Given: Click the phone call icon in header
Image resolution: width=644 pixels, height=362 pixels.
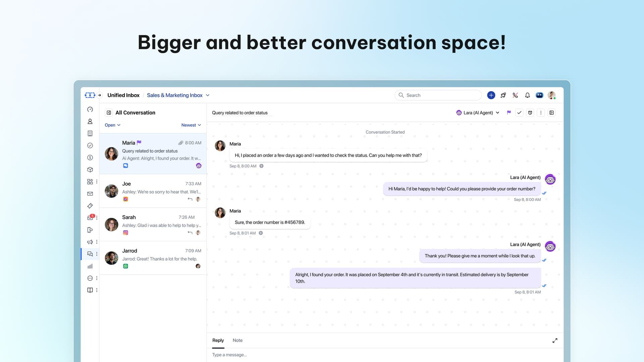Looking at the screenshot, I should tap(515, 96).
